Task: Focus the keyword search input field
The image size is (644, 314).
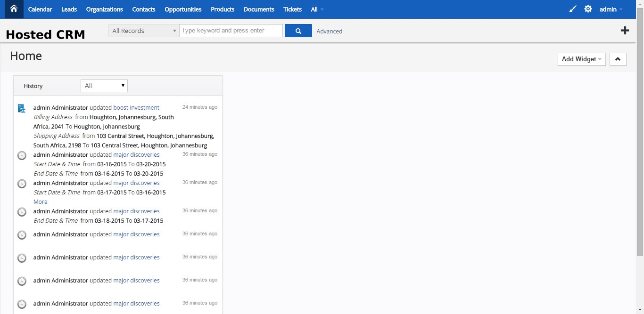Action: click(x=231, y=31)
